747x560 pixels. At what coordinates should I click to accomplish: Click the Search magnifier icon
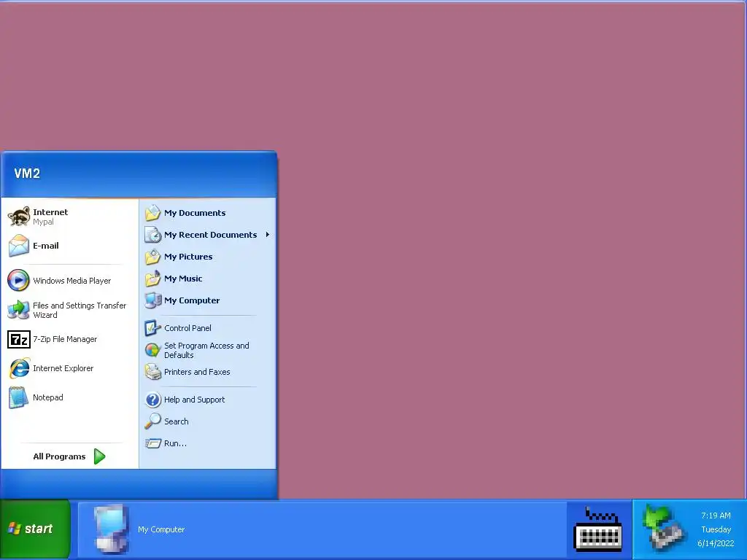click(153, 421)
